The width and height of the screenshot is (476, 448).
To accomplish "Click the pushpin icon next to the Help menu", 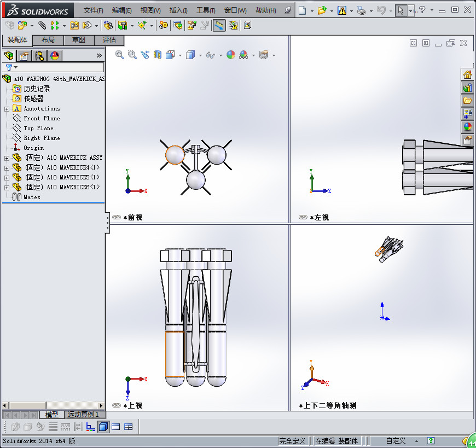I will pos(287,10).
